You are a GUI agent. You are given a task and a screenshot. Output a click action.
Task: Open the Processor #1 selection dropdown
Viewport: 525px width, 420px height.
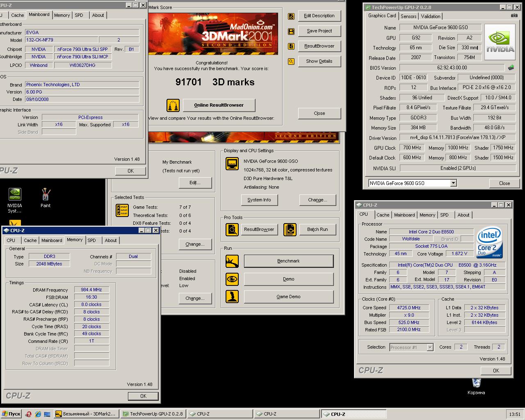[x=430, y=347]
